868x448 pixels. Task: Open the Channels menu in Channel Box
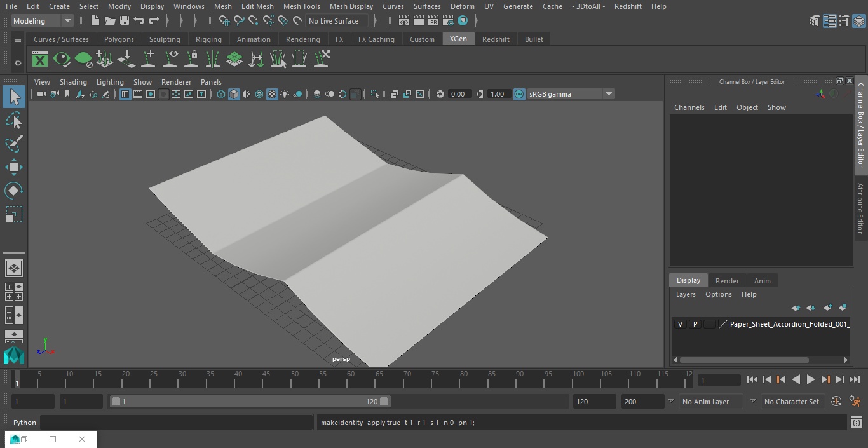(x=689, y=107)
